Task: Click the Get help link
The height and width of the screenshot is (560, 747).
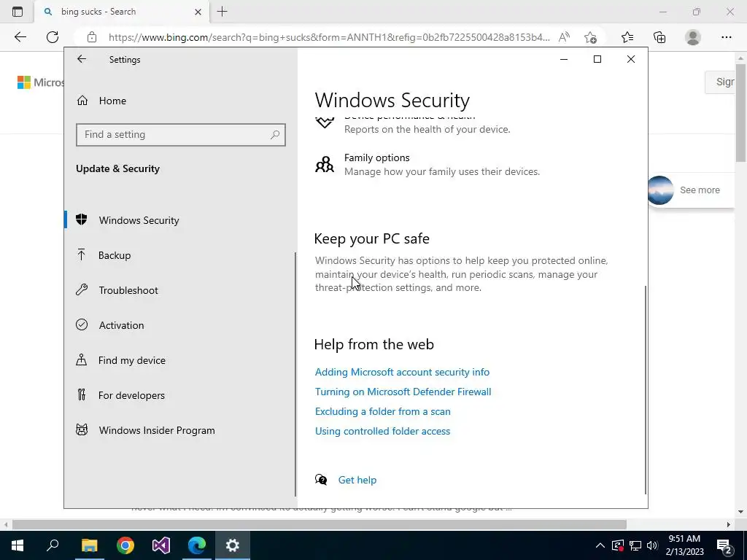Action: (357, 480)
